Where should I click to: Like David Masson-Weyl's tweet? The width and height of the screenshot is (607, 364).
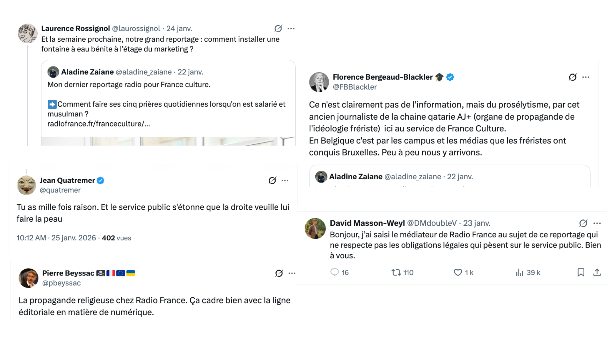tap(458, 272)
